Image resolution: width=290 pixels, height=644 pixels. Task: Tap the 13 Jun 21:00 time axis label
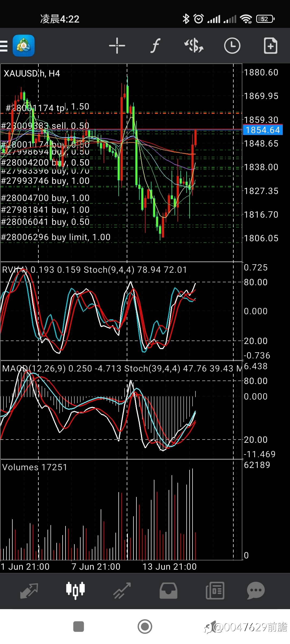coord(169,567)
